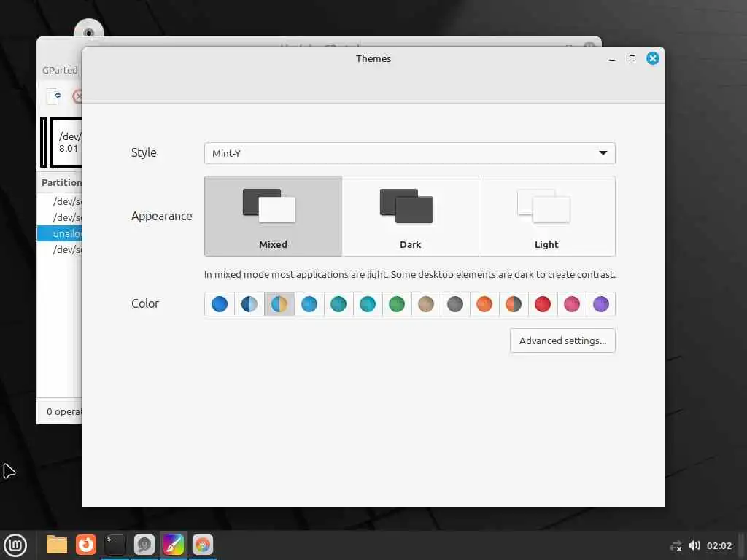Close the Themes window
This screenshot has height=560, width=747.
click(653, 58)
